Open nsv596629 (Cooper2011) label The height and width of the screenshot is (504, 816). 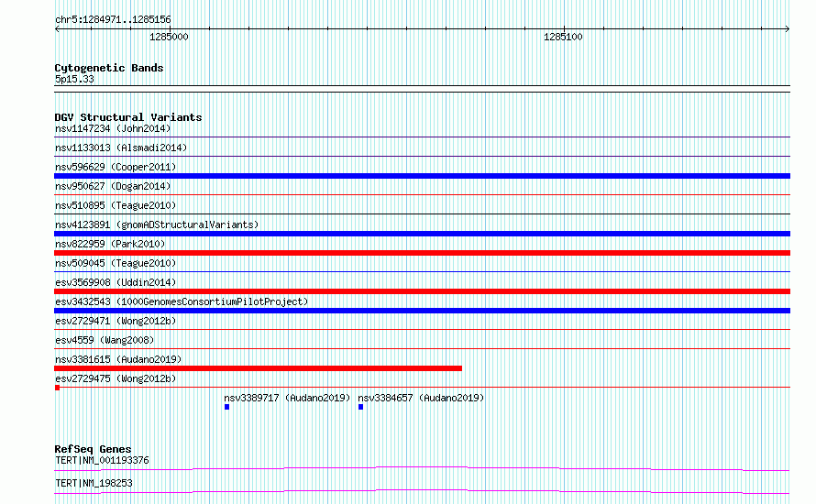[x=116, y=167]
